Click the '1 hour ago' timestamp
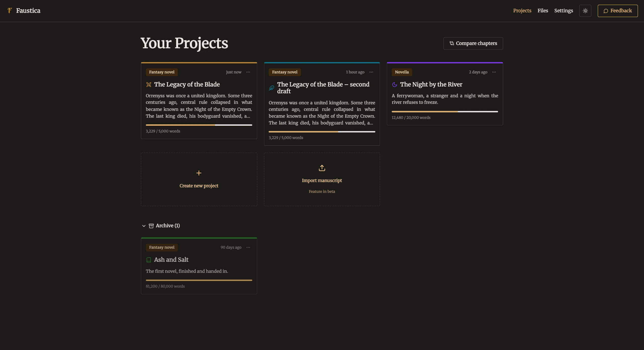This screenshot has width=644, height=350. (355, 72)
